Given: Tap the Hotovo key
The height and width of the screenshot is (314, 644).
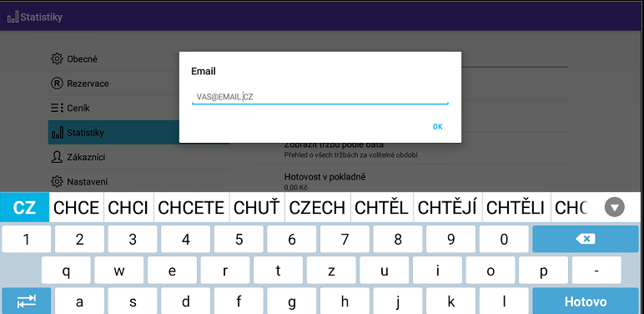Looking at the screenshot, I should (586, 301).
